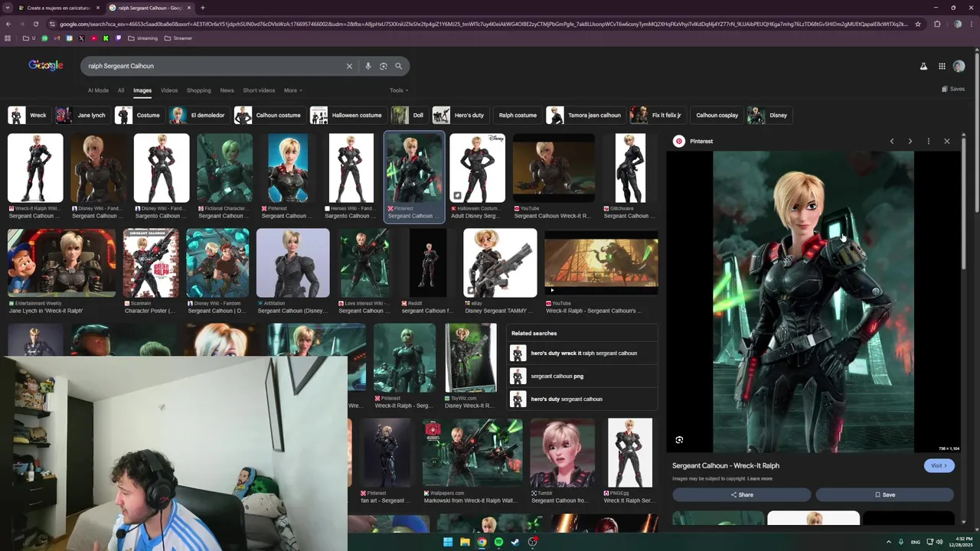Viewport: 980px width, 551px height.
Task: Select the 'Halloween costume' filter chip
Action: point(347,116)
